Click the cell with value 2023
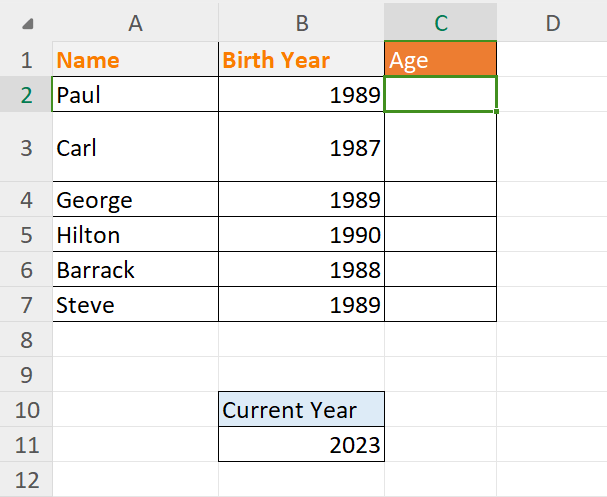Image resolution: width=607 pixels, height=497 pixels. (301, 445)
